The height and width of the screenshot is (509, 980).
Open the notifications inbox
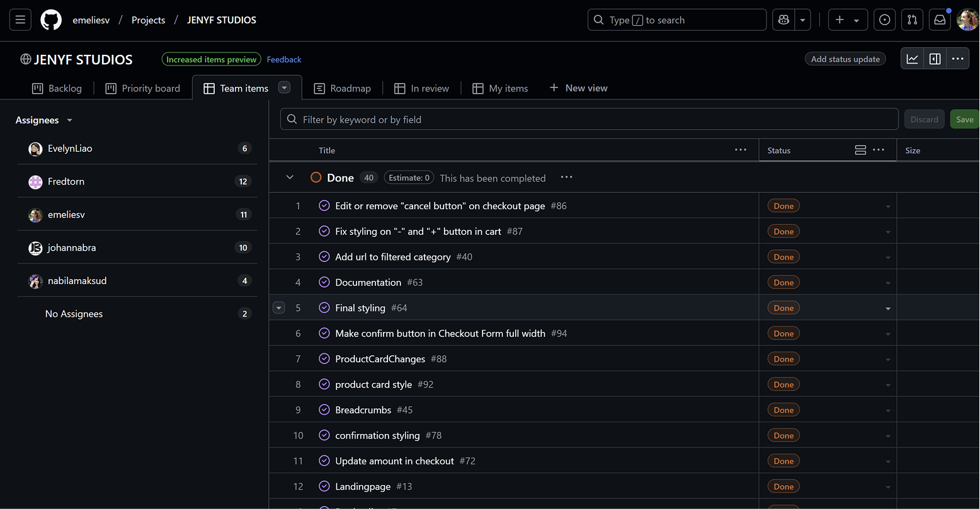point(939,20)
